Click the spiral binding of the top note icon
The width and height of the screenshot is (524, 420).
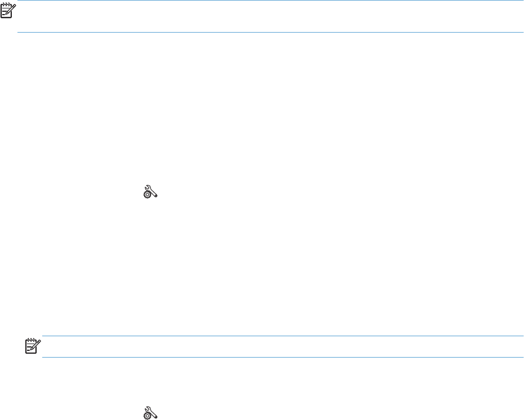point(6,6)
